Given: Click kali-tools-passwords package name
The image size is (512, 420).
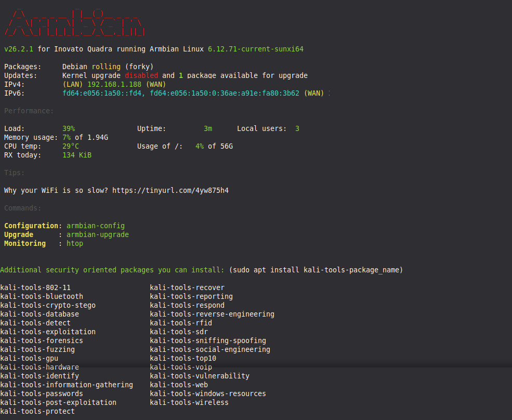Looking at the screenshot, I should (x=42, y=393).
